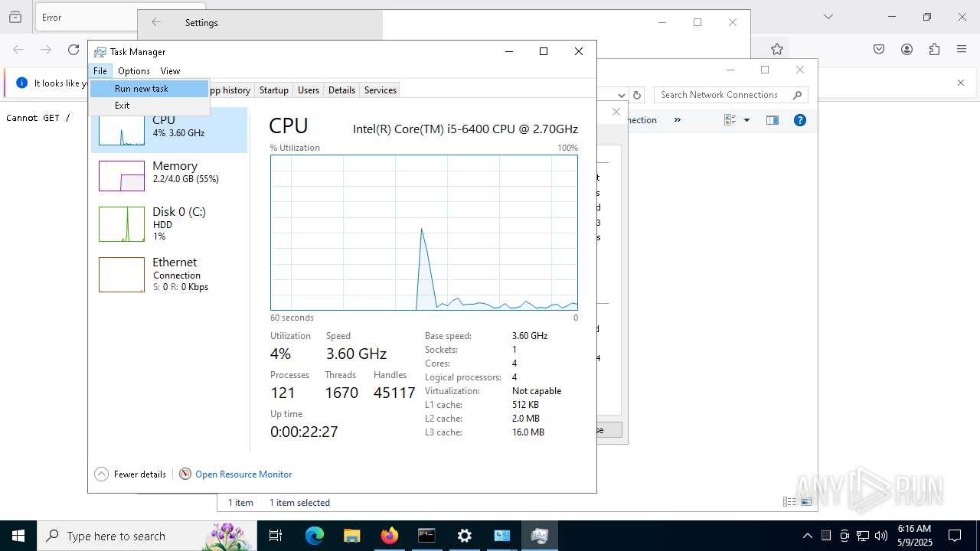This screenshot has height=551, width=980.
Task: Click Network Connections search magnifier icon
Action: [797, 95]
